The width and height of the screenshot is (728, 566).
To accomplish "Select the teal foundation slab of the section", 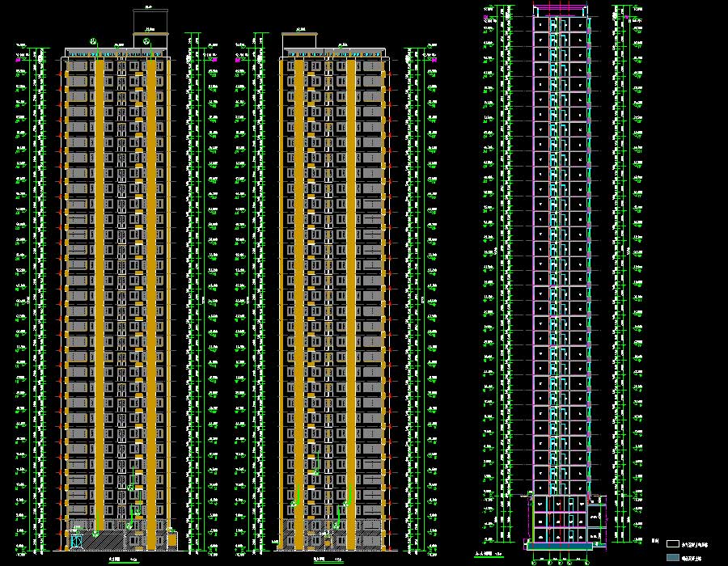I will (x=560, y=547).
